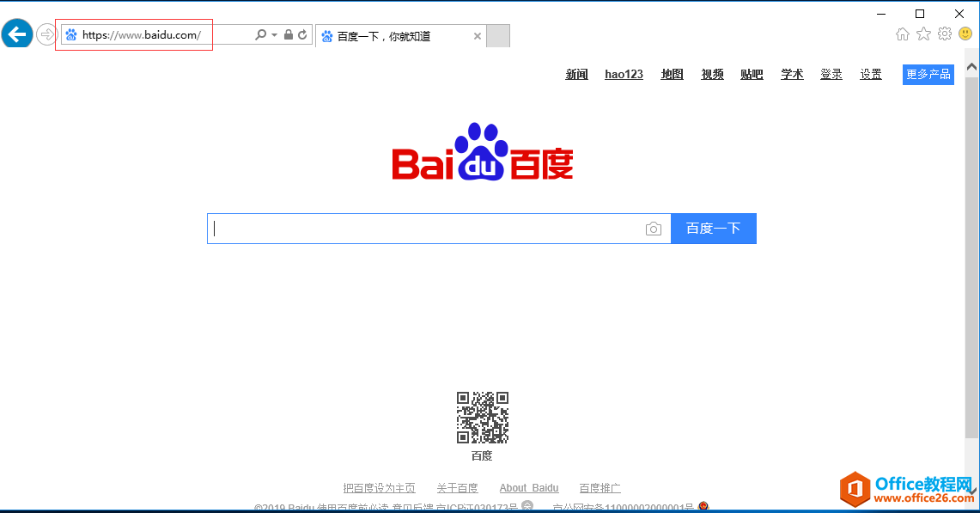This screenshot has width=980, height=513.
Task: Click the 把百度设为主页 link
Action: coord(380,488)
